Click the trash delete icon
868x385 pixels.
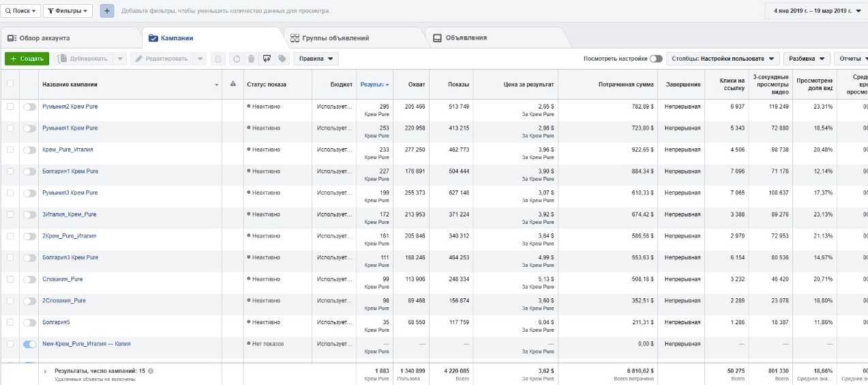pyautogui.click(x=252, y=59)
